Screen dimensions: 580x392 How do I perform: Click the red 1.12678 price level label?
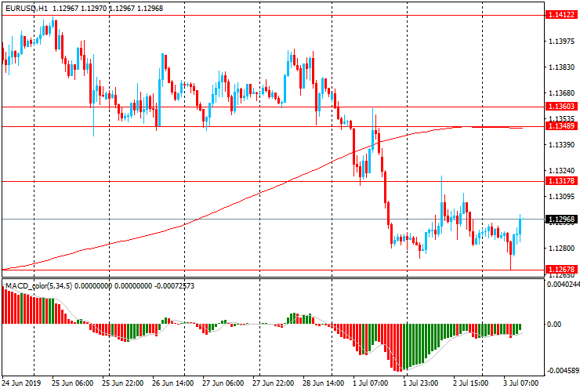(x=561, y=270)
